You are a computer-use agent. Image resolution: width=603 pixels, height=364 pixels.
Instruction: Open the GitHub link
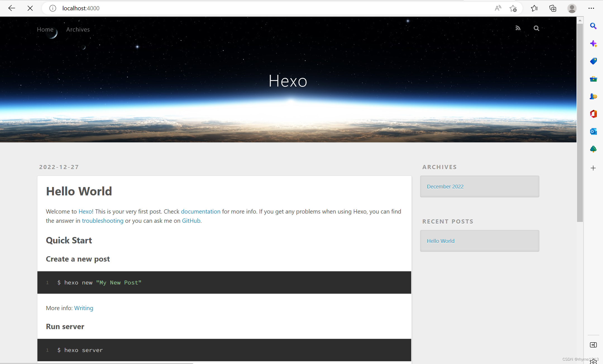coord(191,221)
